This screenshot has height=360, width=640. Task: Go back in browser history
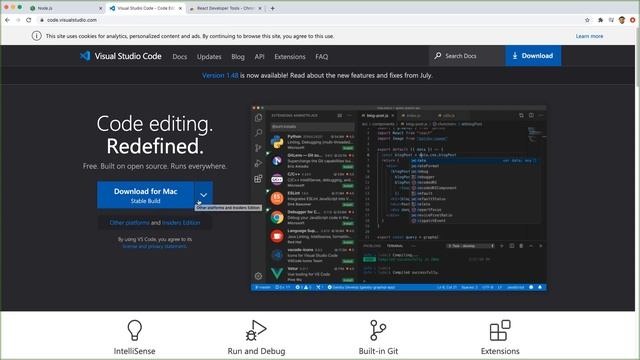(7, 20)
